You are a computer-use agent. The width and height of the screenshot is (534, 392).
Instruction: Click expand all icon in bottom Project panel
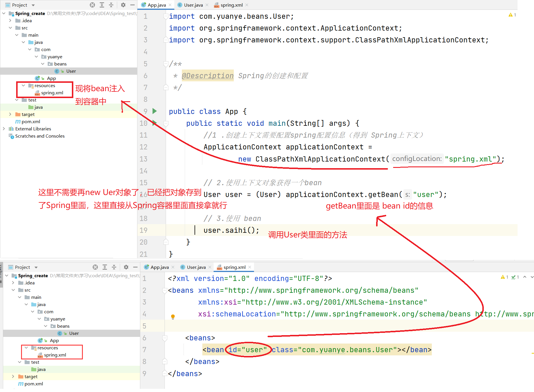pyautogui.click(x=105, y=267)
